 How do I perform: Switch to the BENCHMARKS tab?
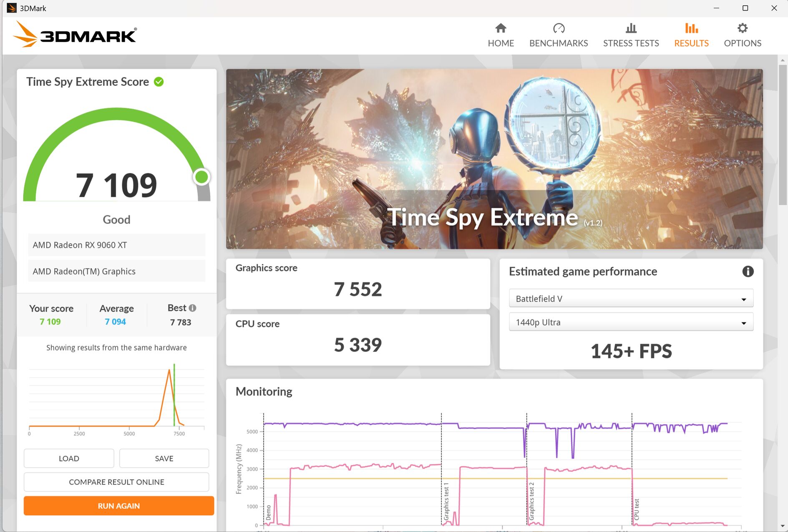(559, 35)
